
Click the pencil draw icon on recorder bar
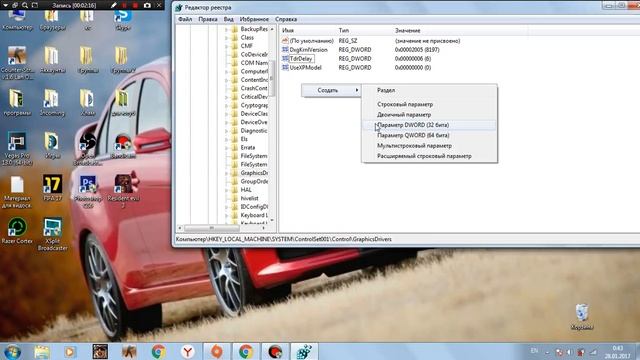115,5
